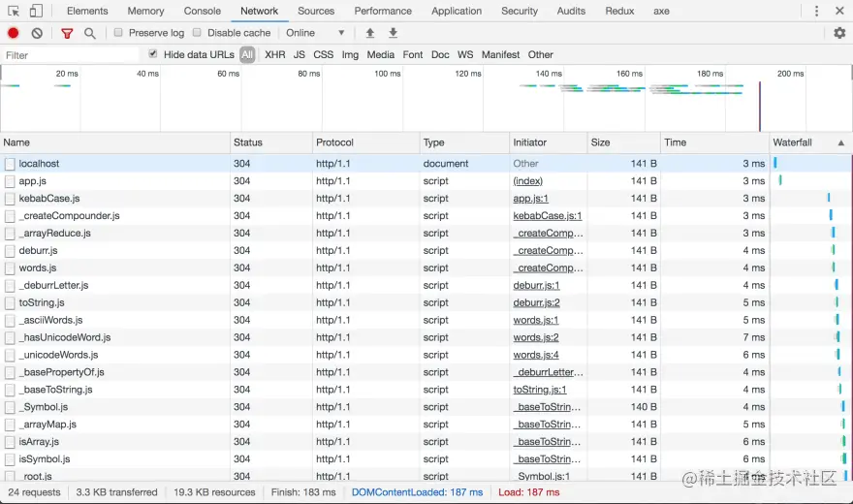Open the DevTools three-dot menu
This screenshot has width=853, height=504.
pyautogui.click(x=816, y=11)
